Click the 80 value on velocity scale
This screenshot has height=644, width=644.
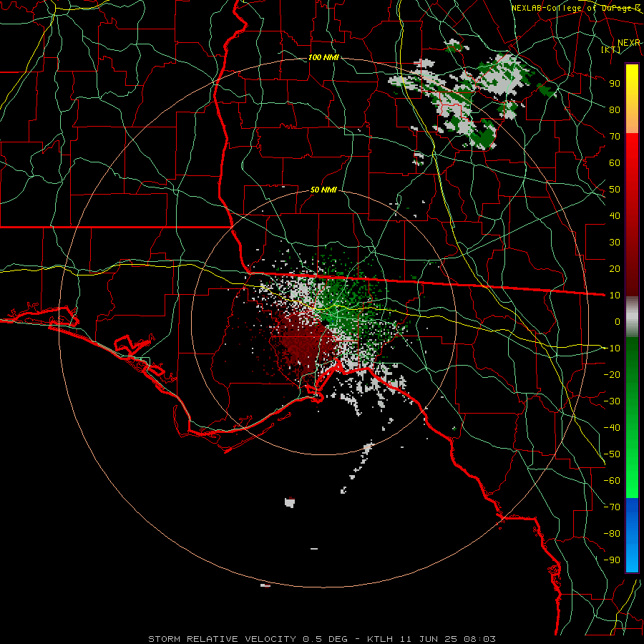(615, 109)
